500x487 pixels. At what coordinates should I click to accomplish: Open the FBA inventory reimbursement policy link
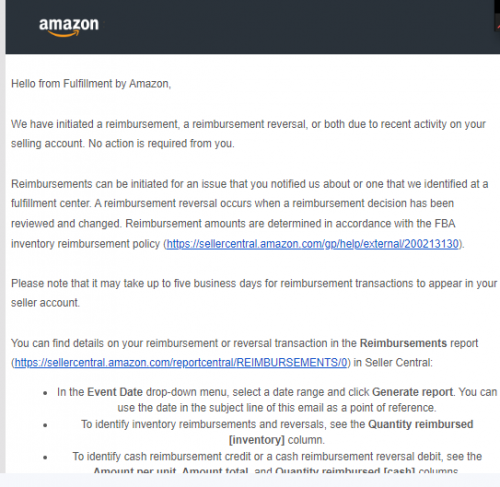point(312,244)
